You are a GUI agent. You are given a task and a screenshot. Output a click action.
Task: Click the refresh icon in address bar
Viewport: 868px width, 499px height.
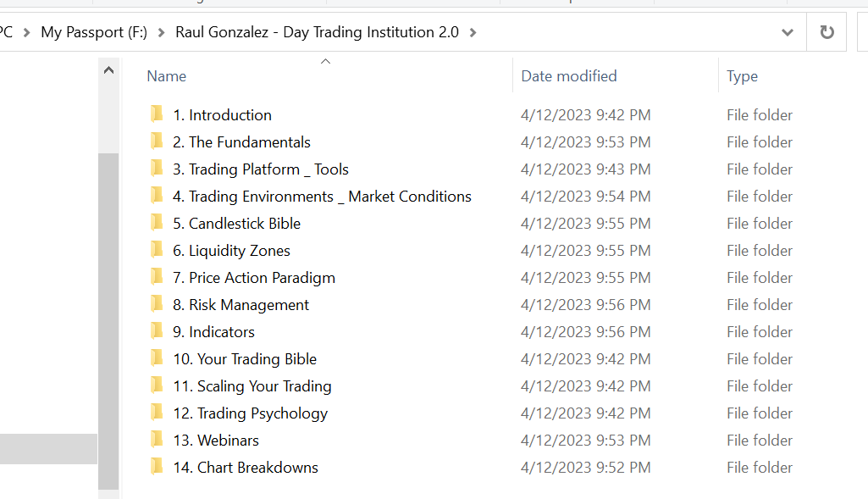pyautogui.click(x=827, y=32)
